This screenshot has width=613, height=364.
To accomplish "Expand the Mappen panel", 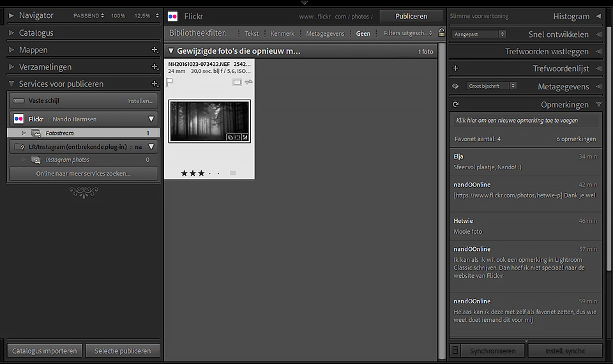I will click(x=11, y=50).
